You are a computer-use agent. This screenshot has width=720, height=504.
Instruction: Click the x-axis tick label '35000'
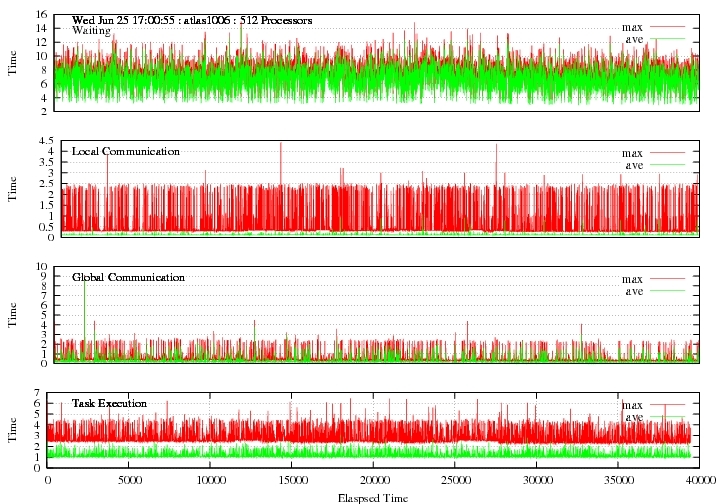[619, 480]
